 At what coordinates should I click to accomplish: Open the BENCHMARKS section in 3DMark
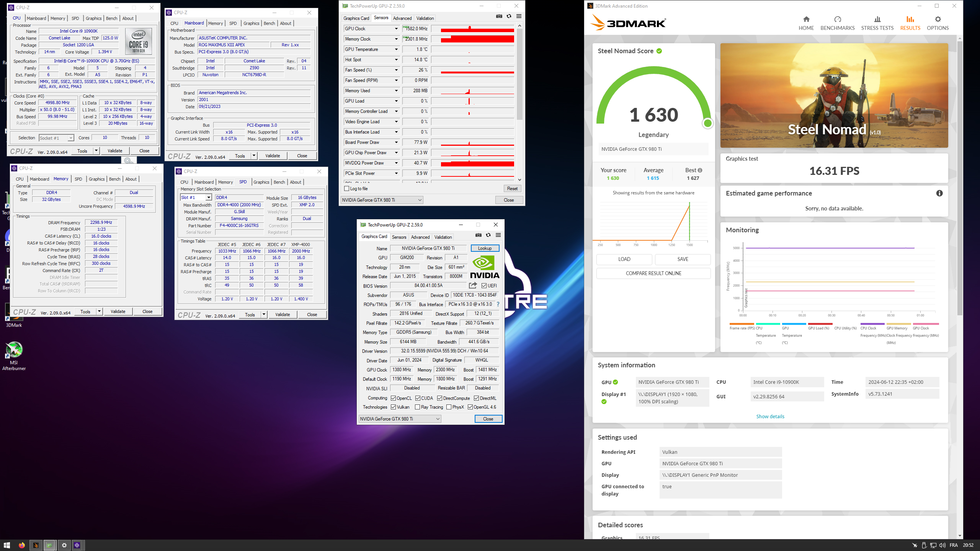(x=838, y=23)
